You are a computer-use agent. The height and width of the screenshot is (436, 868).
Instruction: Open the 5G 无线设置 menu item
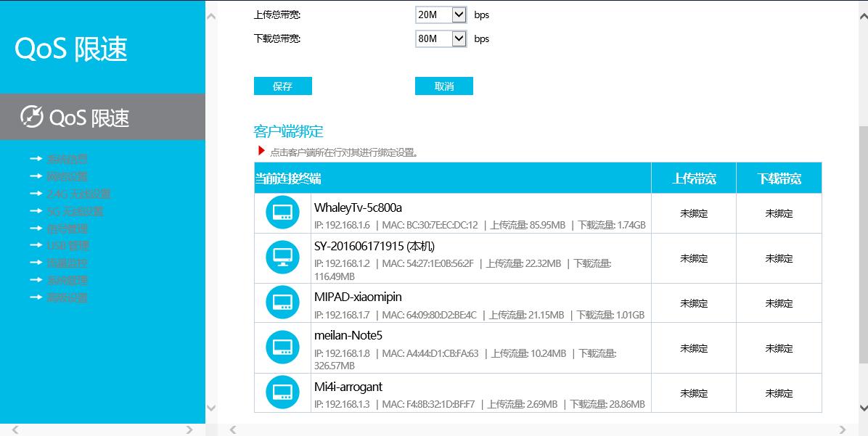click(73, 211)
